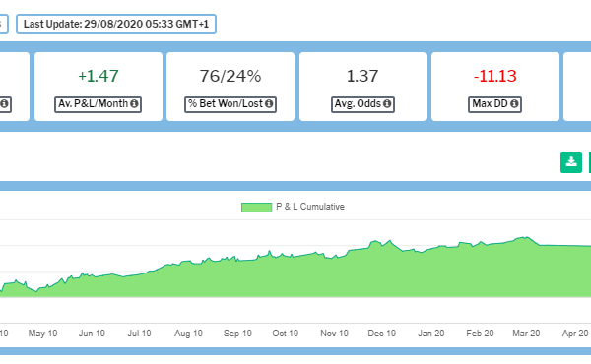The image size is (591, 364).
Task: Click the Dec 19 axis label
Action: pos(382,334)
